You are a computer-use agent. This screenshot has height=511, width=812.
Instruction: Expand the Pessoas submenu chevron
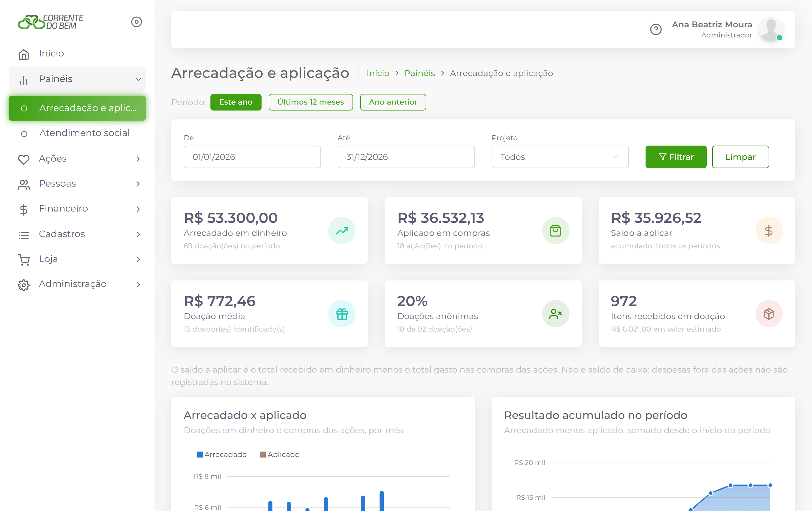[x=138, y=184]
